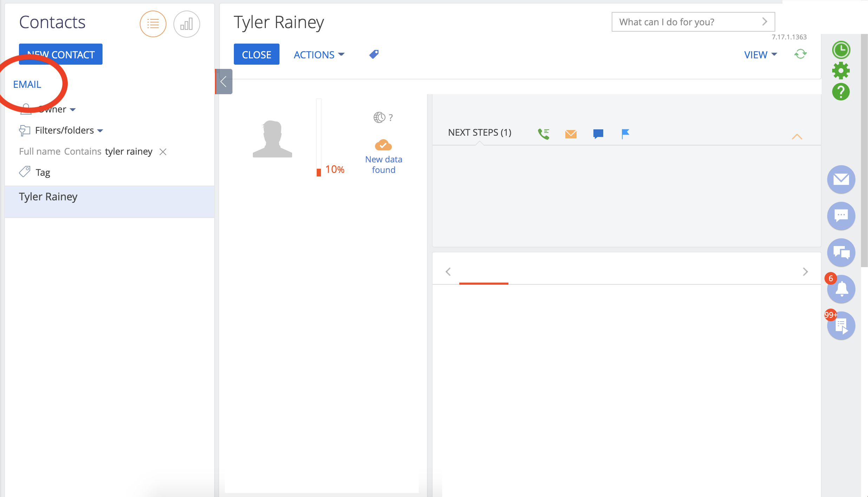Click the Tag filter icon

pos(25,172)
